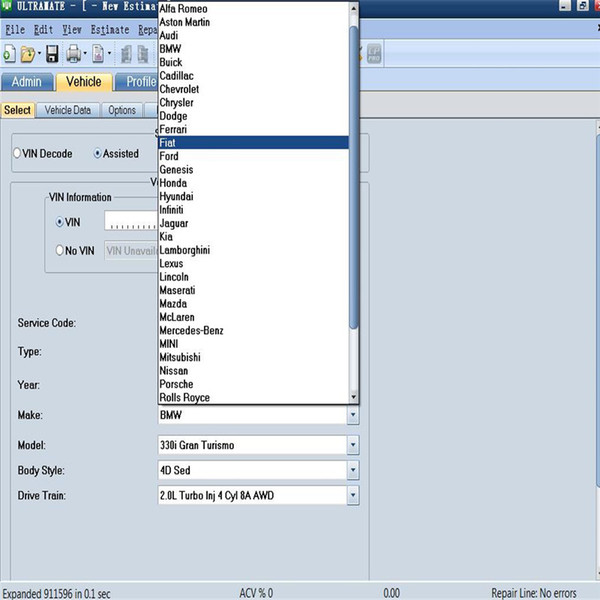The width and height of the screenshot is (600, 600).
Task: Click the document preview icon
Action: [x=98, y=54]
